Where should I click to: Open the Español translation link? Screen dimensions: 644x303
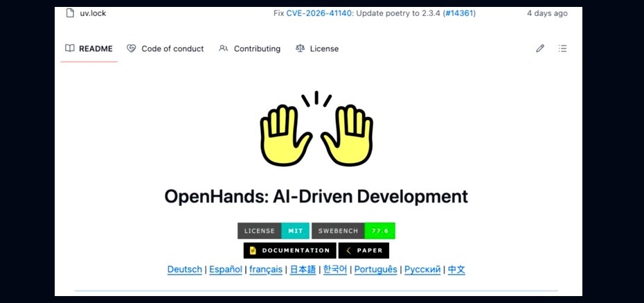point(226,270)
